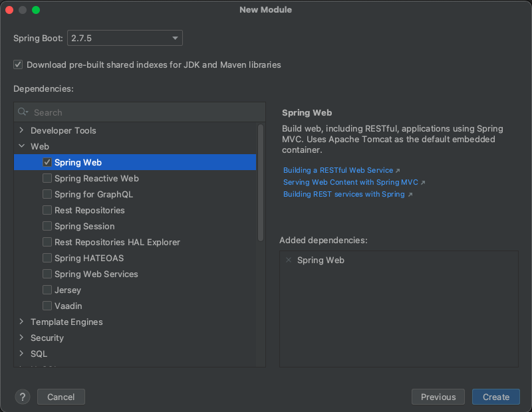Toggle Download pre-built shared indexes checkbox
Viewport: 532px width, 412px height.
click(x=18, y=64)
